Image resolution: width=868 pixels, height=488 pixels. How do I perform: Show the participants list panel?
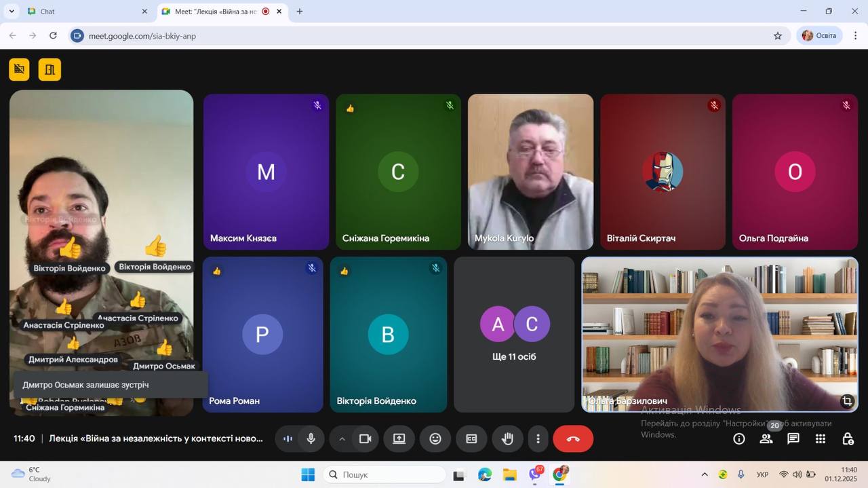tap(766, 439)
